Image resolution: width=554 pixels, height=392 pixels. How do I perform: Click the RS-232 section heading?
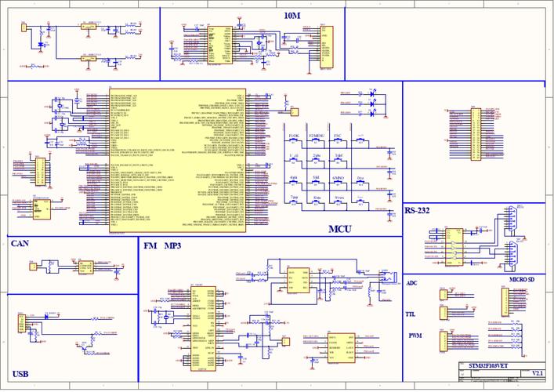point(417,211)
